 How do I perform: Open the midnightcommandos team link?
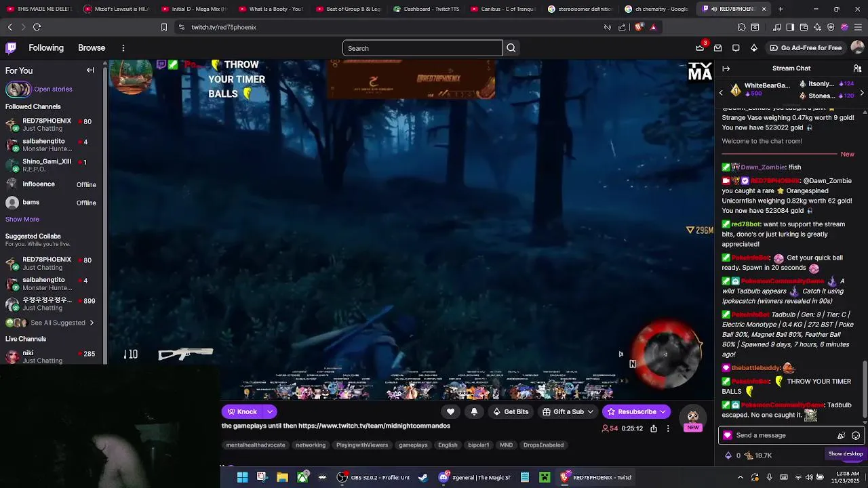[374, 426]
